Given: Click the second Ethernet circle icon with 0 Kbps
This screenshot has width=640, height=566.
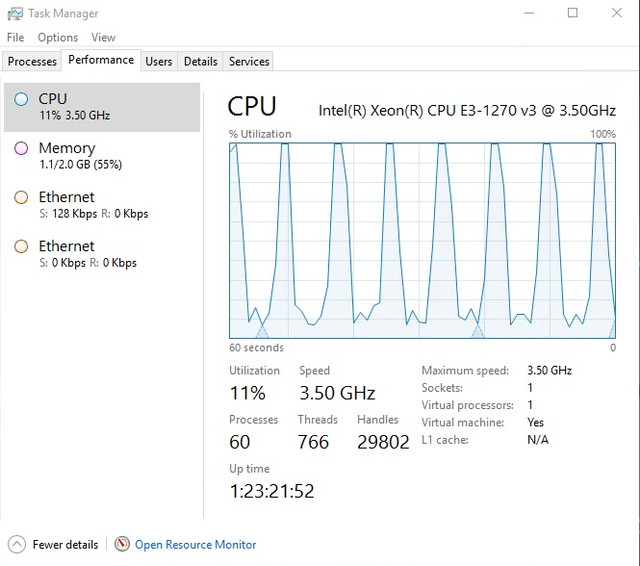Looking at the screenshot, I should [21, 246].
